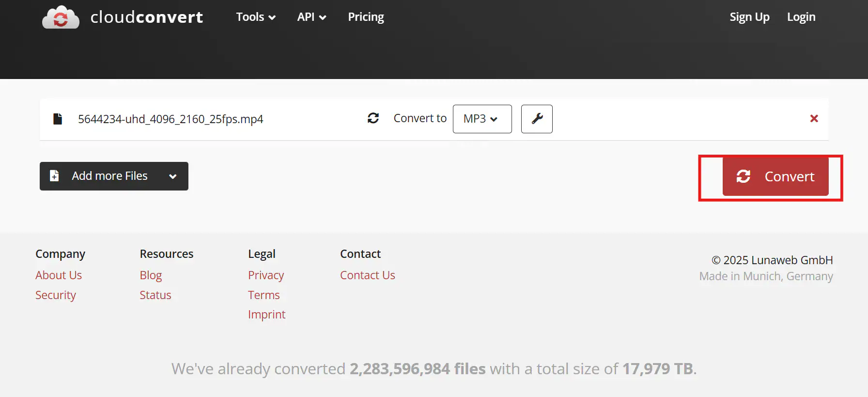Open the Status link
Image resolution: width=868 pixels, height=397 pixels.
click(x=155, y=295)
